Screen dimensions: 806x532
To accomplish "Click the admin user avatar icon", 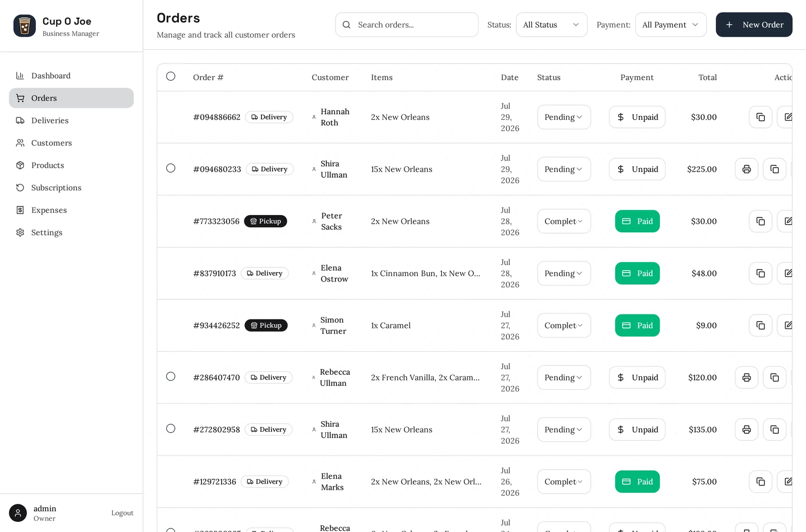I will [18, 513].
